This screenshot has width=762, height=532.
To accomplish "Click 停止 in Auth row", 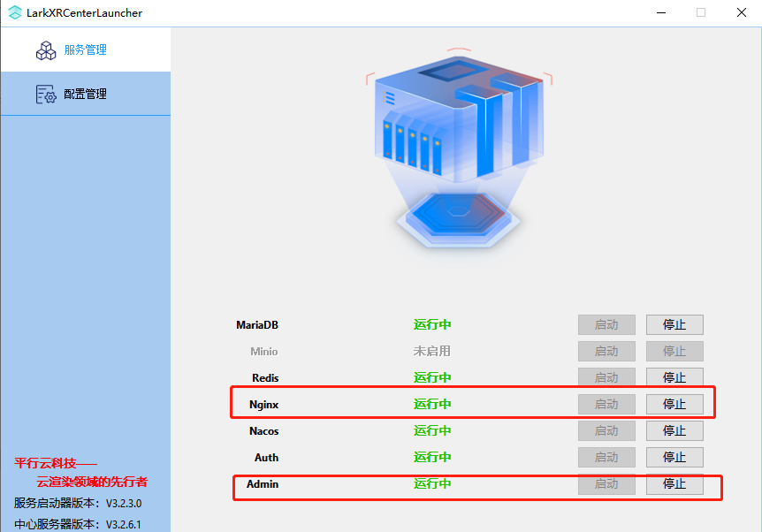I will [x=674, y=457].
